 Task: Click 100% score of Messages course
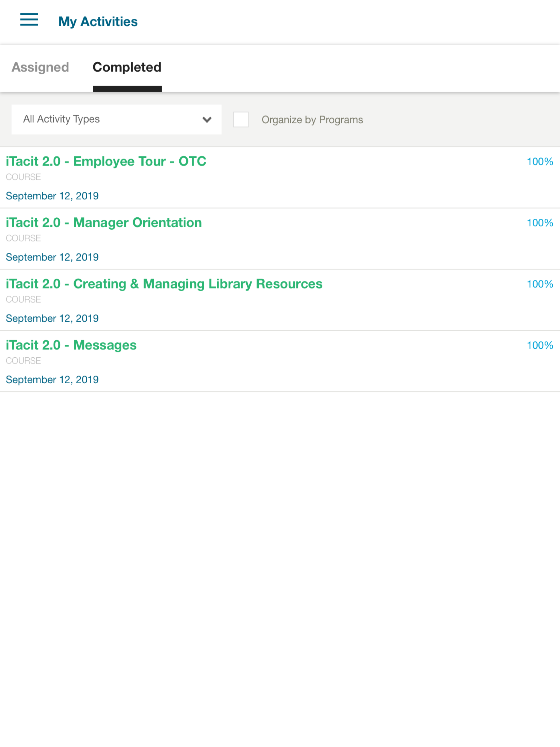(540, 345)
